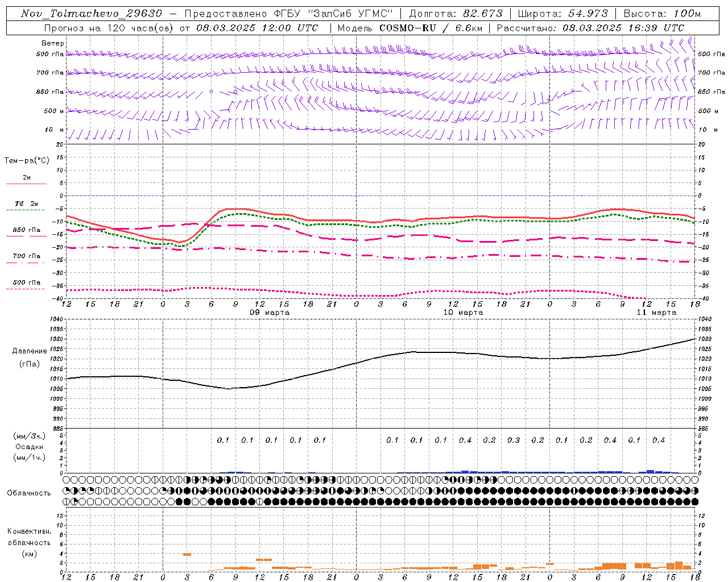Image resolution: width=728 pixels, height=582 pixels.
Task: Click the (мм/3ч.) precipitation unit label
Action: 29,436
